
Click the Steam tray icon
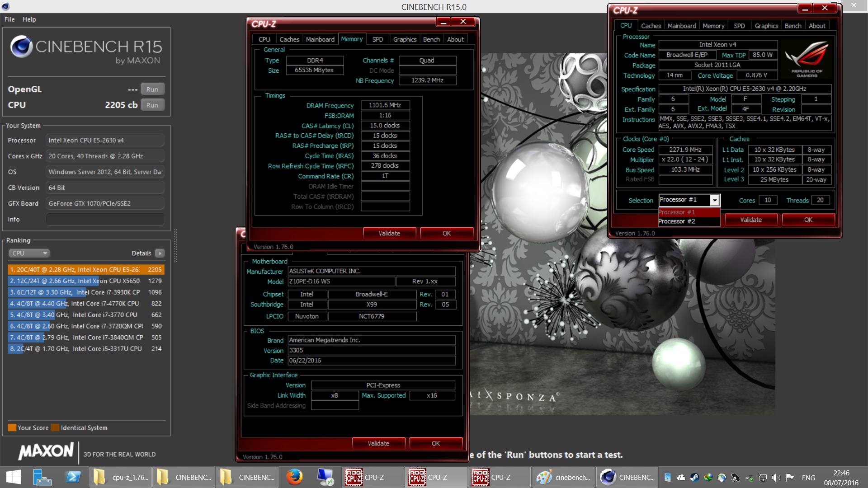coord(694,477)
